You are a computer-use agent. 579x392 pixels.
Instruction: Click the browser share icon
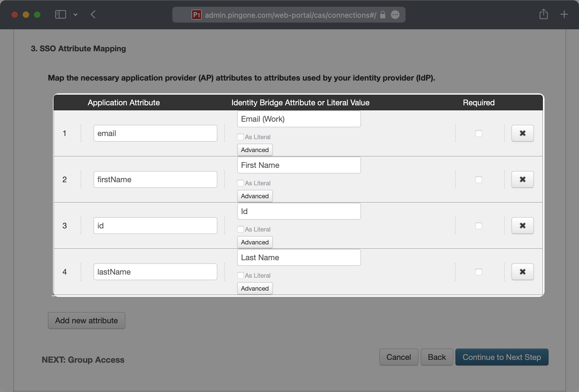(x=543, y=14)
